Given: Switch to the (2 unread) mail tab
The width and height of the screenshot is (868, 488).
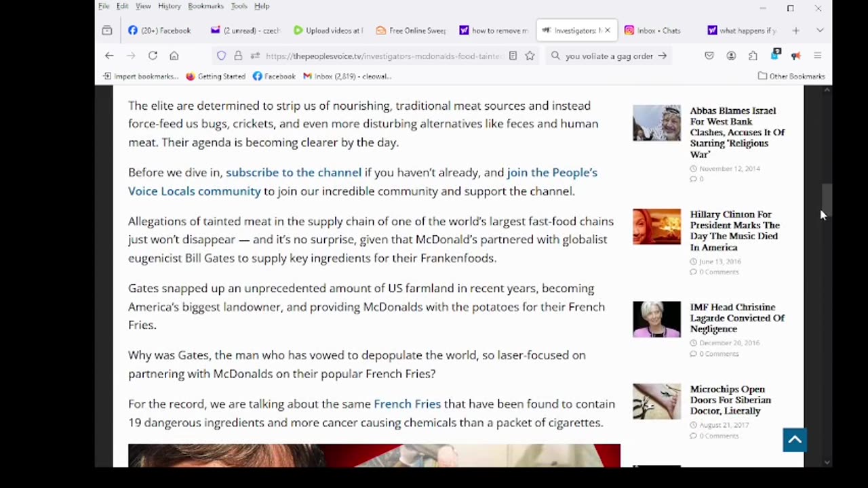Looking at the screenshot, I should [x=245, y=30].
